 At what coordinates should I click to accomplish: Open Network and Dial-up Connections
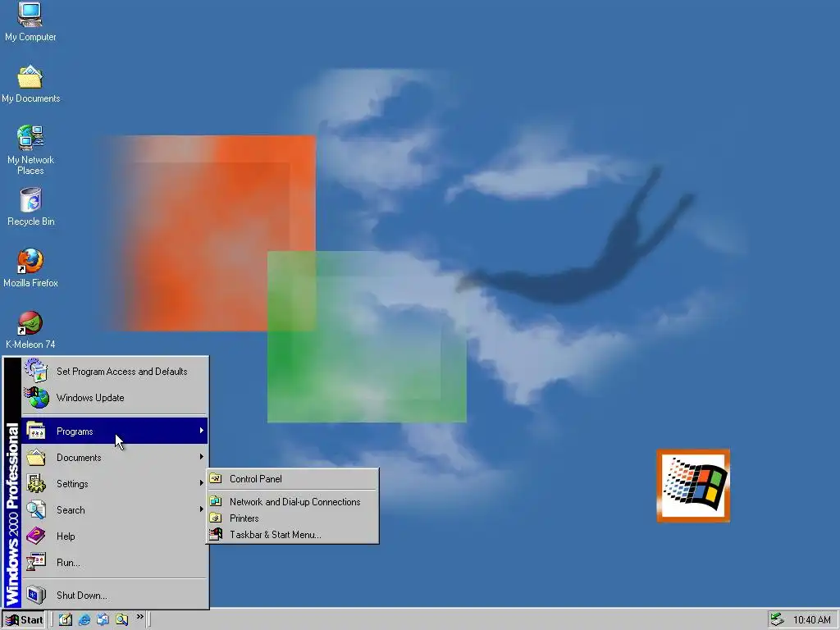click(293, 501)
